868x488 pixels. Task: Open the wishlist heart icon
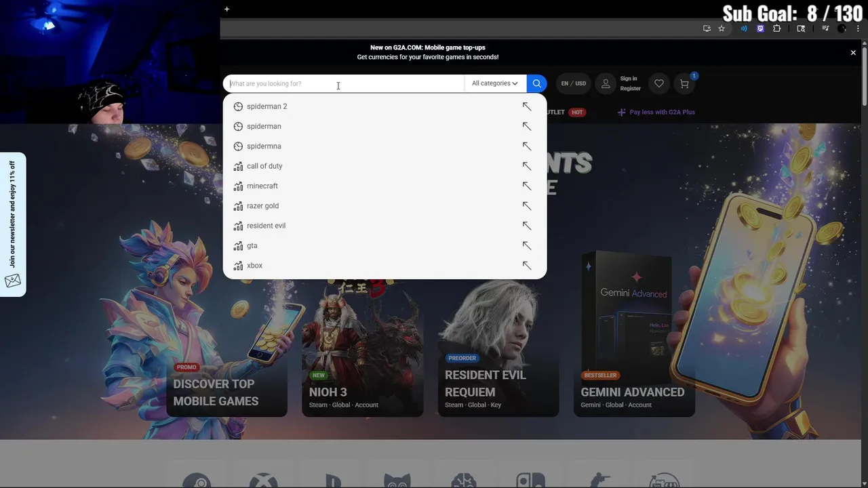tap(658, 83)
